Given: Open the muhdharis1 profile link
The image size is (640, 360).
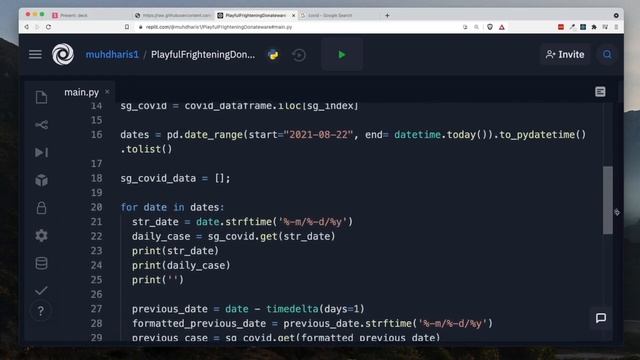Looking at the screenshot, I should click(112, 55).
